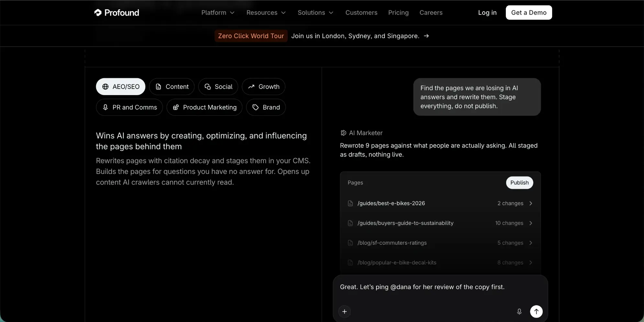Click the Publish button
This screenshot has height=322, width=644.
[x=519, y=183]
